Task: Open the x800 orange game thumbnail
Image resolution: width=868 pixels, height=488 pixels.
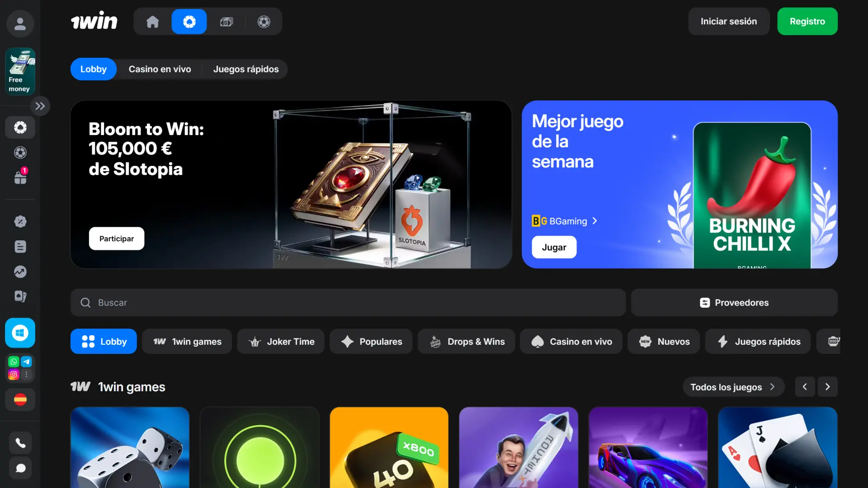Action: (389, 447)
